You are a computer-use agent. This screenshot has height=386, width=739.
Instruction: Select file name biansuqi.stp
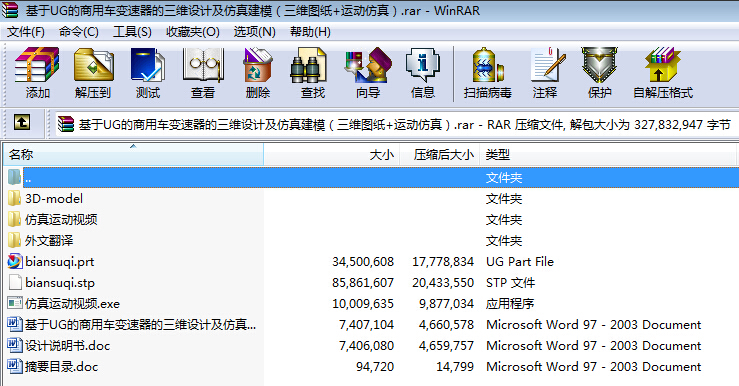click(60, 282)
